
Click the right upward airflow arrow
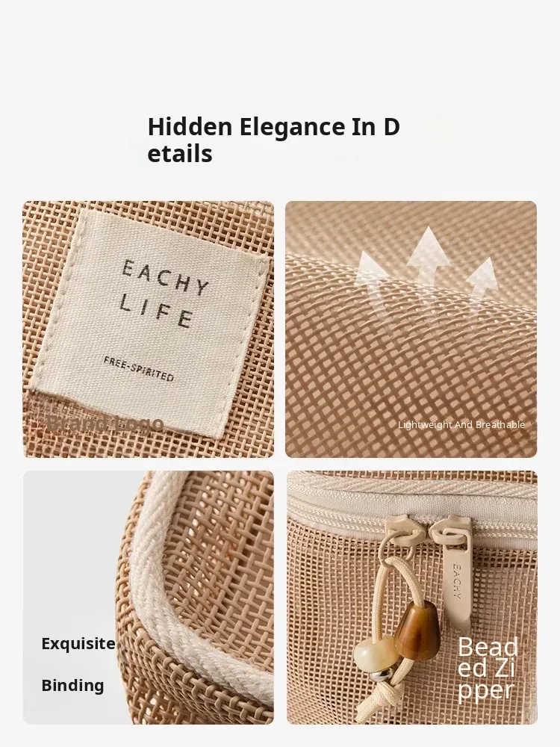pos(481,288)
